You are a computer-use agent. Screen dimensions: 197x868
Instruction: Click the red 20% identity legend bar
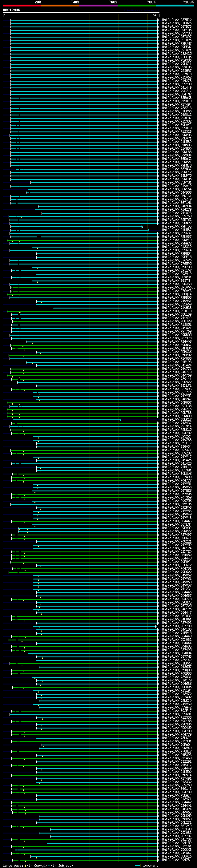(22, 6)
